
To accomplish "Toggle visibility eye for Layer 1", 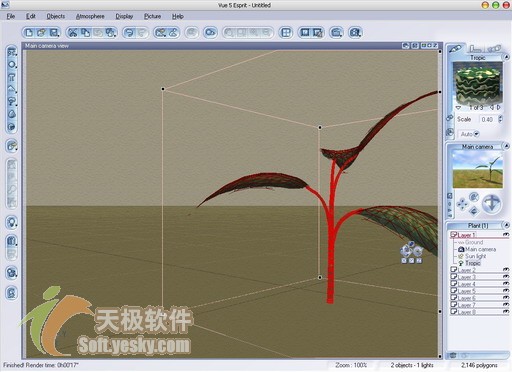I will click(x=506, y=235).
